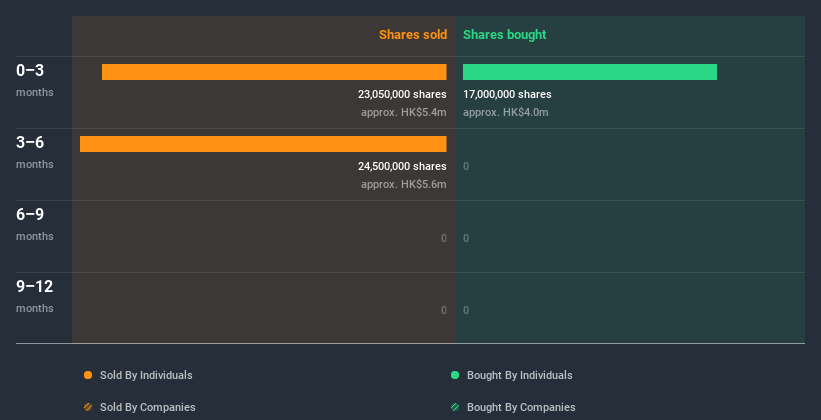Image resolution: width=821 pixels, height=420 pixels.
Task: Click the orange Sold By Individuals legend dot
Action: [88, 375]
